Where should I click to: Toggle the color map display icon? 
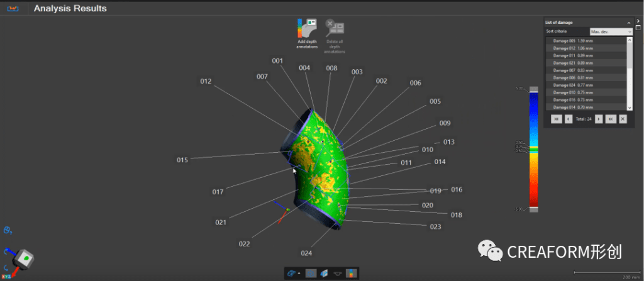(351, 273)
